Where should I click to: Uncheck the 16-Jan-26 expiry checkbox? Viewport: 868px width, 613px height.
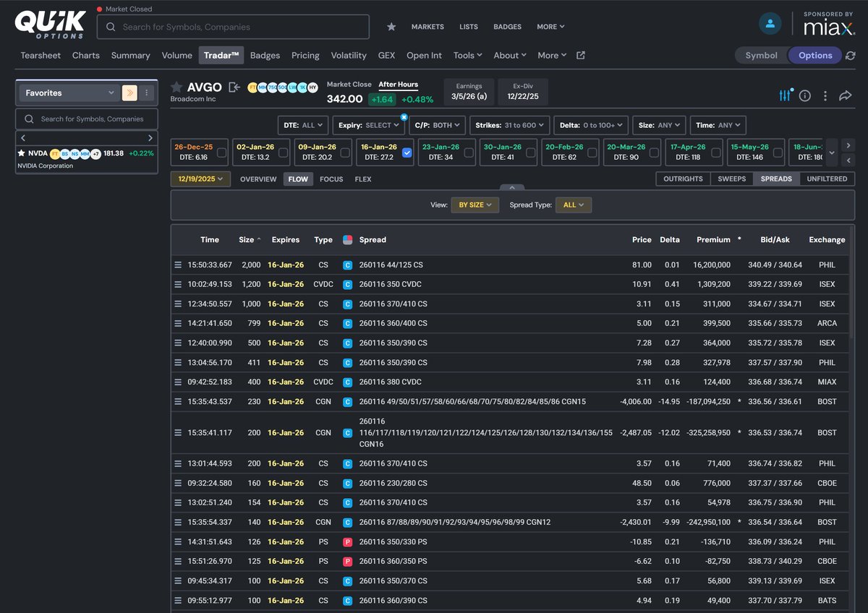(407, 153)
